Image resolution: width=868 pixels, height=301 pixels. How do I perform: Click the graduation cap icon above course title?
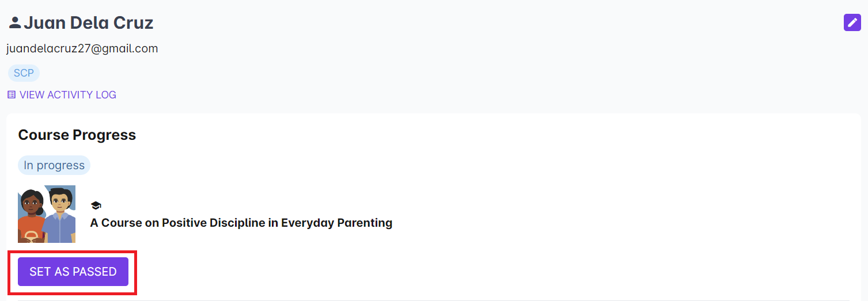(x=96, y=205)
